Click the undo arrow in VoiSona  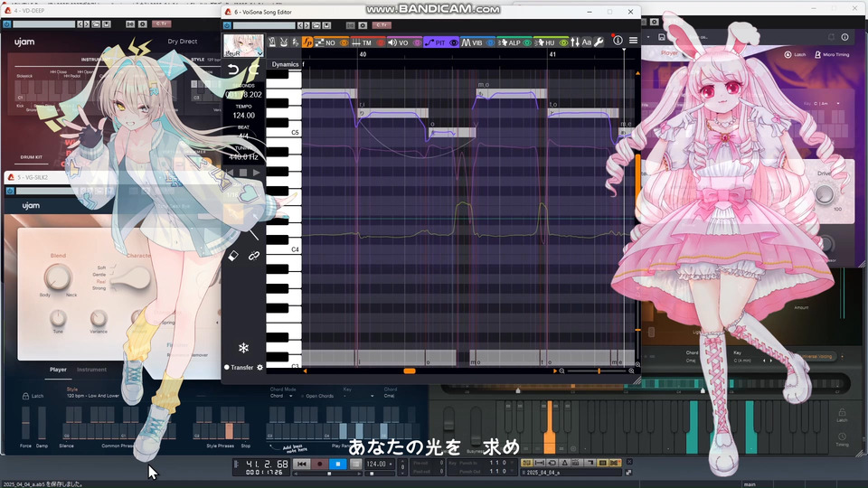[x=233, y=70]
